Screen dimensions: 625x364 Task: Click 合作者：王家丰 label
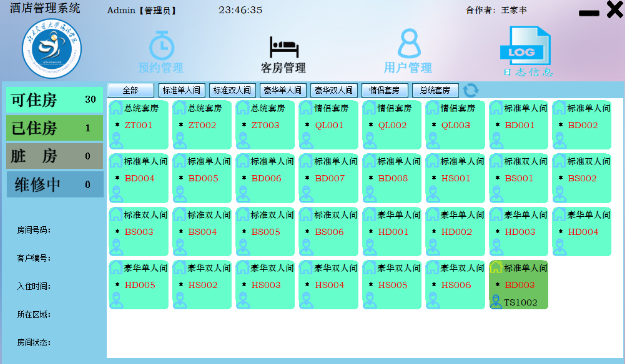point(497,10)
